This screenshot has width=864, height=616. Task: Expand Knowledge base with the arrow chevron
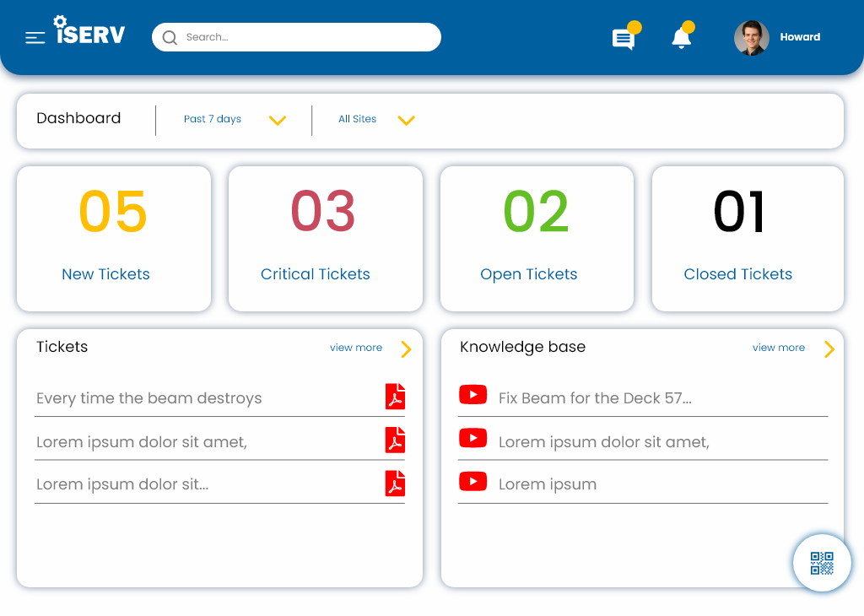(x=829, y=349)
